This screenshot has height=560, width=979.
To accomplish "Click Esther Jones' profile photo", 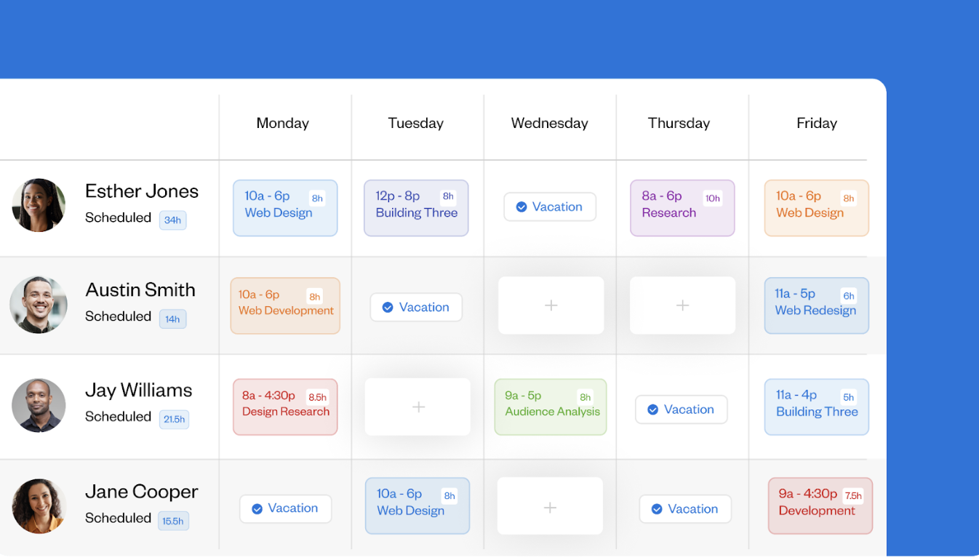I will pyautogui.click(x=39, y=205).
